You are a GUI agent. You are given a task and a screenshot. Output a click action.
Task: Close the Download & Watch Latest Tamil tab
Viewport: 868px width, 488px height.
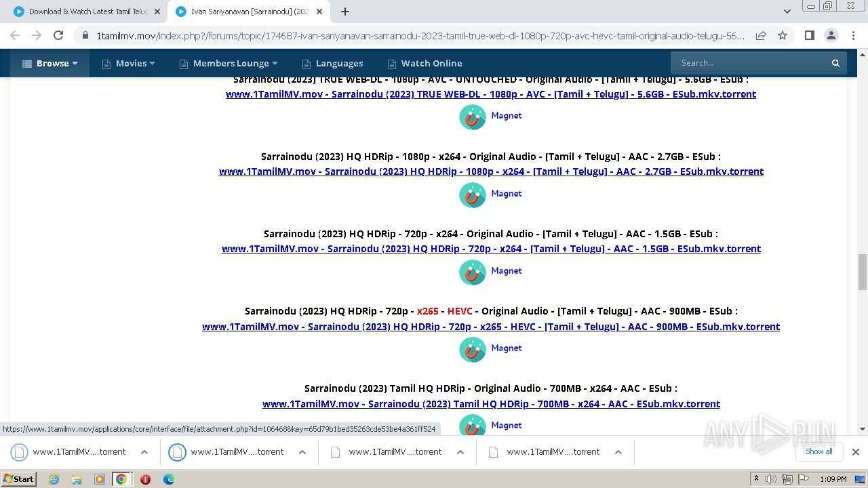coord(157,12)
